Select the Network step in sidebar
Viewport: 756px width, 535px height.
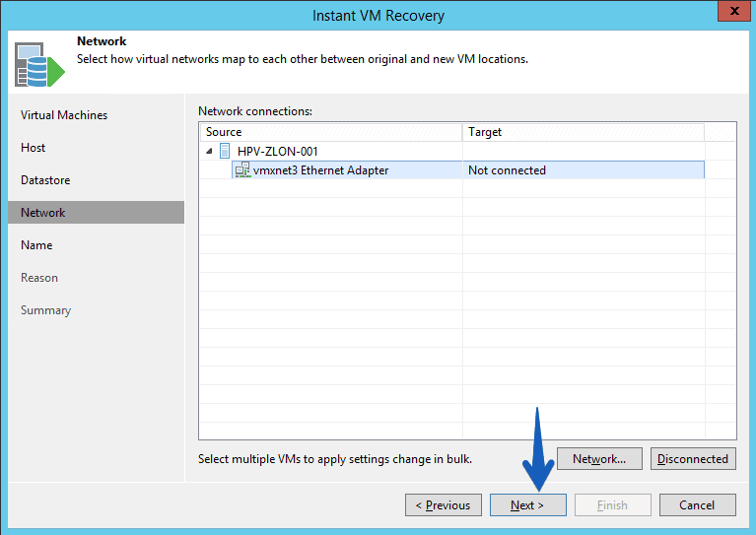click(x=96, y=212)
